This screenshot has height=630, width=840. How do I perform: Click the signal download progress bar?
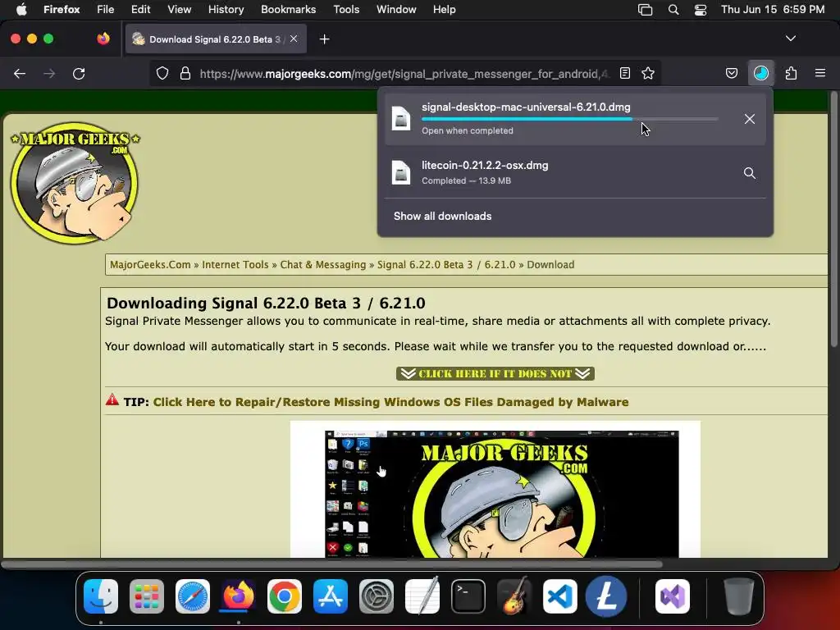[x=569, y=119]
